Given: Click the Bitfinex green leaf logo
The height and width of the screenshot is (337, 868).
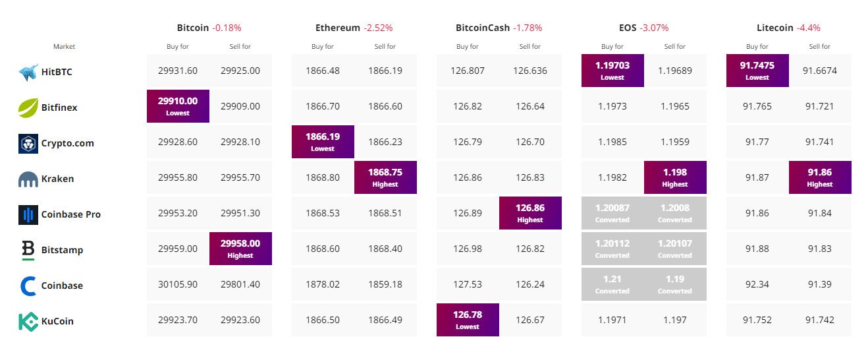Looking at the screenshot, I should [x=28, y=107].
